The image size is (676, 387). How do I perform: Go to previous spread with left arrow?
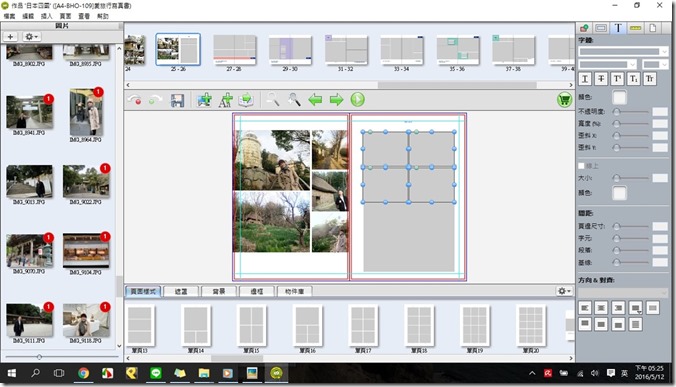click(x=315, y=100)
